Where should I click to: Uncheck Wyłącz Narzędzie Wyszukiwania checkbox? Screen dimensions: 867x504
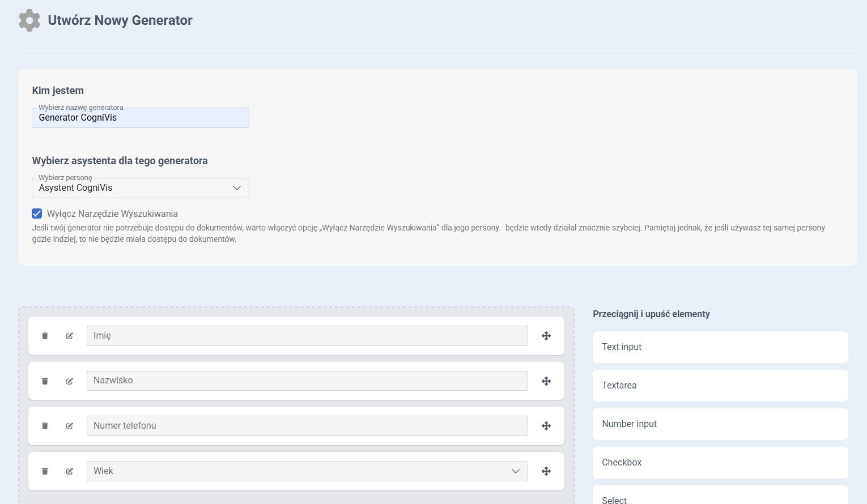pyautogui.click(x=37, y=213)
